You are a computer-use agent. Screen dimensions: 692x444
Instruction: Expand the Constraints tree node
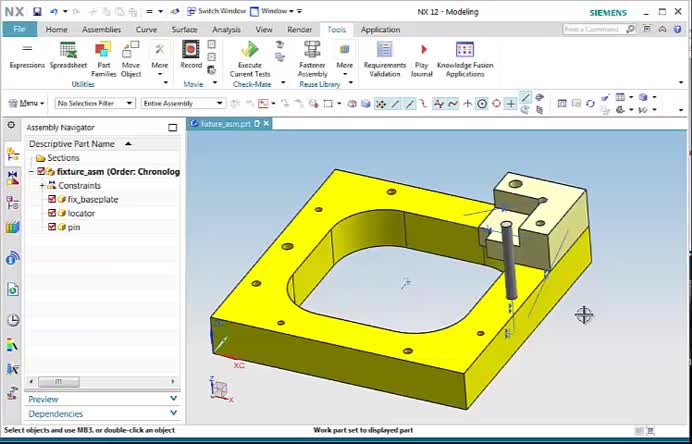point(42,185)
